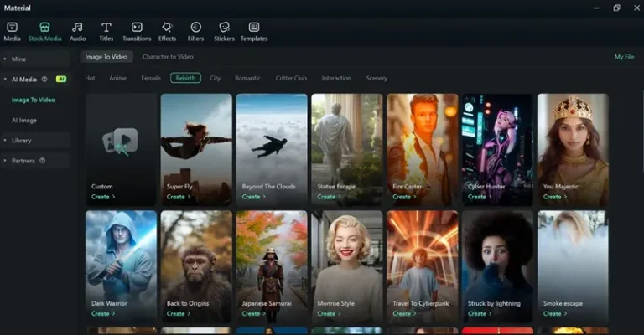The image size is (644, 335).
Task: Select the Critter Club category
Action: coord(291,78)
